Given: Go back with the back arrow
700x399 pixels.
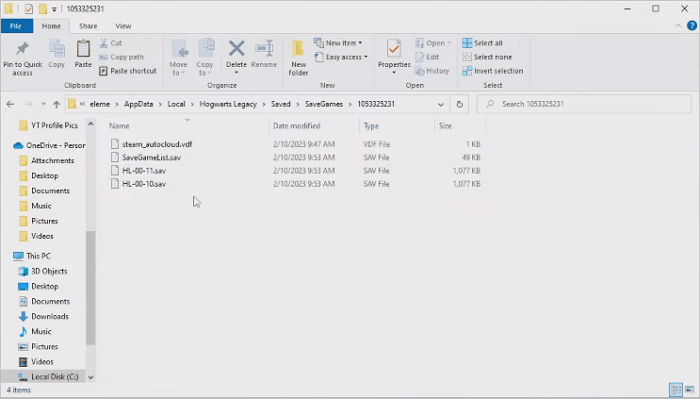Looking at the screenshot, I should (10, 104).
